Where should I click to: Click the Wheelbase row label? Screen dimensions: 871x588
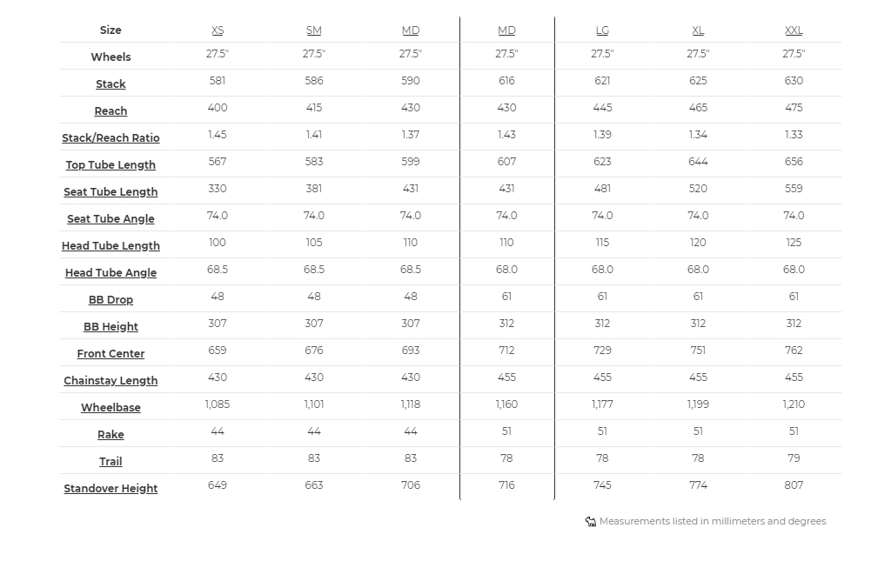click(x=111, y=408)
